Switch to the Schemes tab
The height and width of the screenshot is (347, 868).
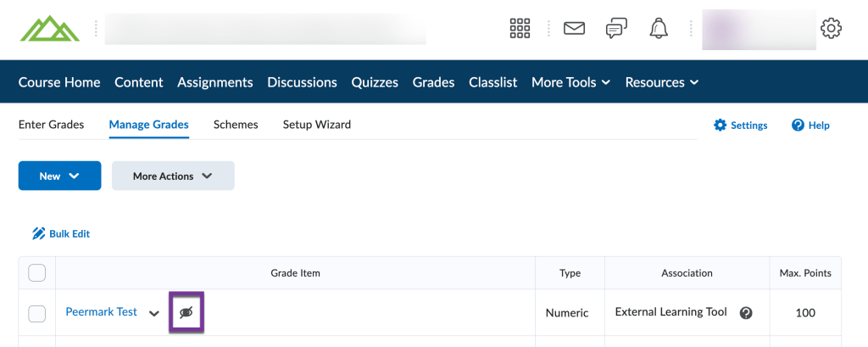236,125
